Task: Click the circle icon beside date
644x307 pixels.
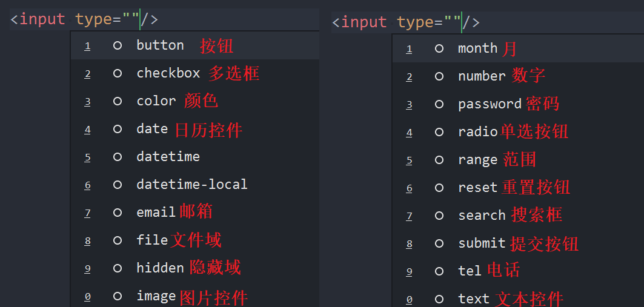Action: [x=118, y=130]
